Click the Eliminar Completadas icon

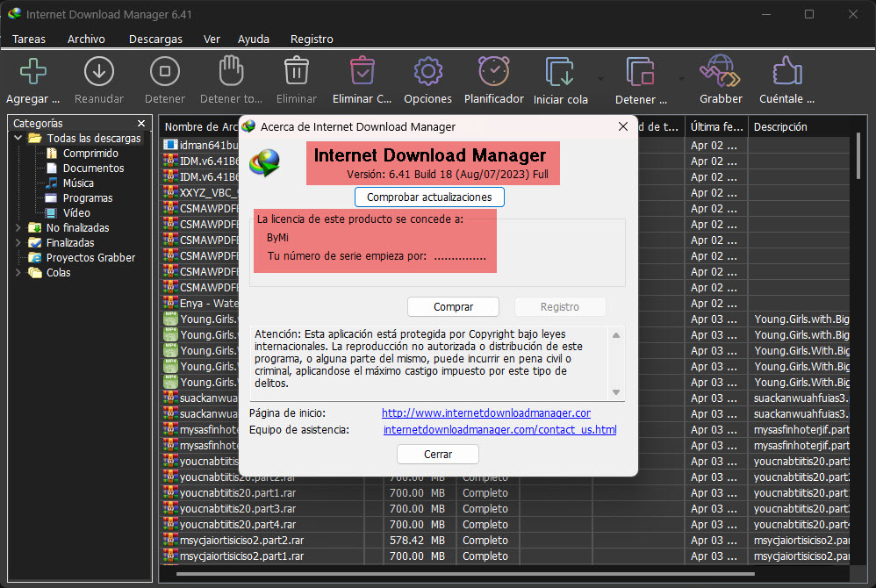point(362,71)
